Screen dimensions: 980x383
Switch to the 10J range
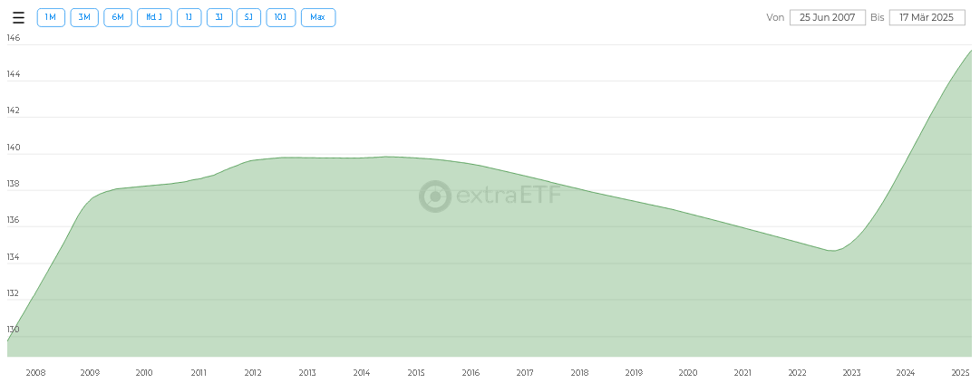click(280, 17)
